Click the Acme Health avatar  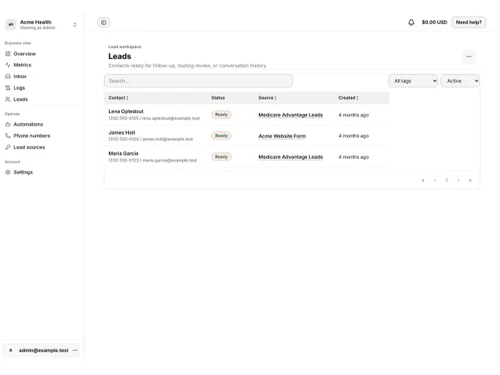pyautogui.click(x=11, y=24)
